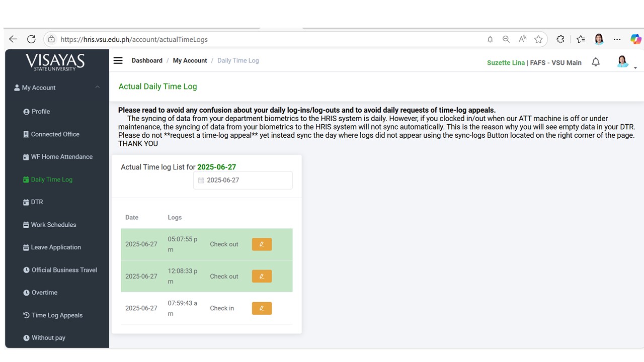Go to Dashboard breadcrumb
The height and width of the screenshot is (362, 644).
(147, 60)
